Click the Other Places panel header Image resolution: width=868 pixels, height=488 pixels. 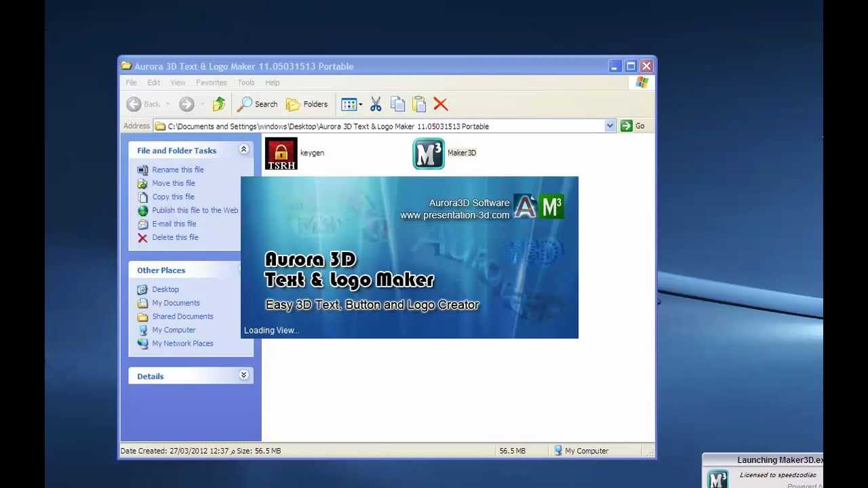[x=184, y=270]
